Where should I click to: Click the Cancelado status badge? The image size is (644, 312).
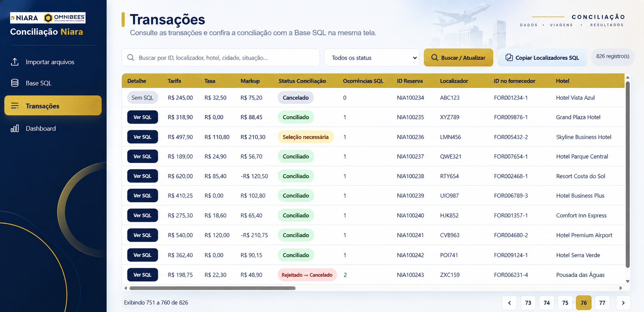296,98
